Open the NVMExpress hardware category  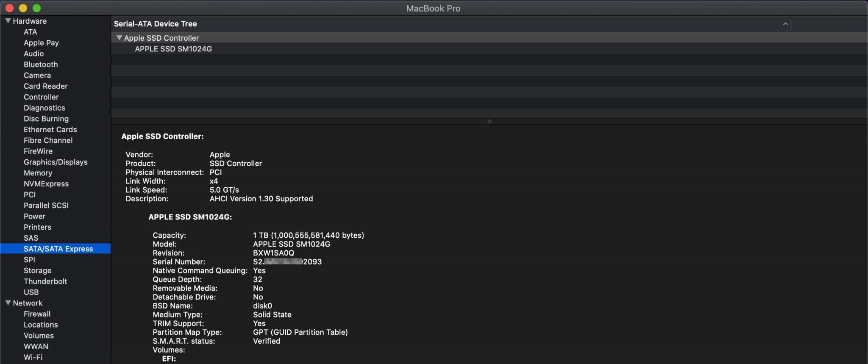coord(46,183)
